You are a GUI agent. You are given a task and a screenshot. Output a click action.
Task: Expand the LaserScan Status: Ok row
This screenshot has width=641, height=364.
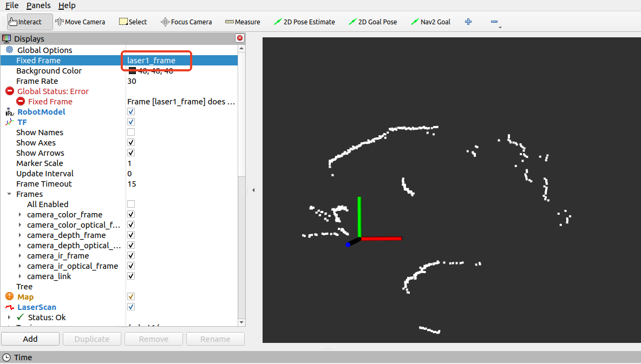coord(9,317)
